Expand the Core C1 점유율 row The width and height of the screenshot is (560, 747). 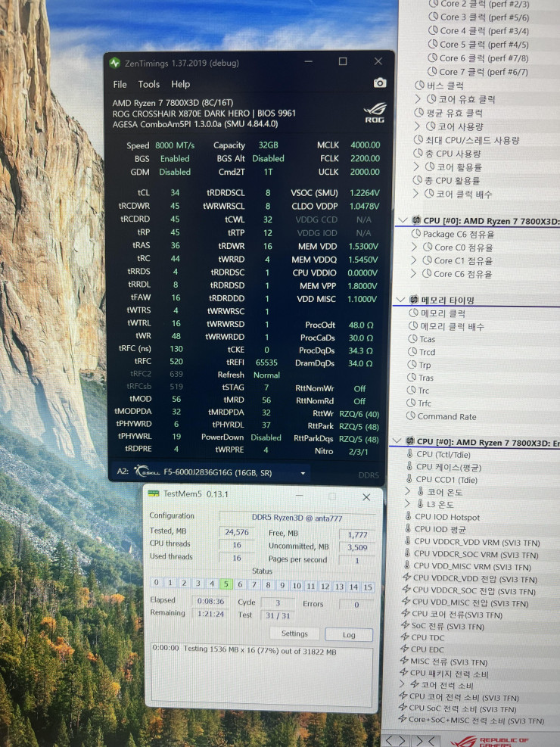(x=414, y=260)
